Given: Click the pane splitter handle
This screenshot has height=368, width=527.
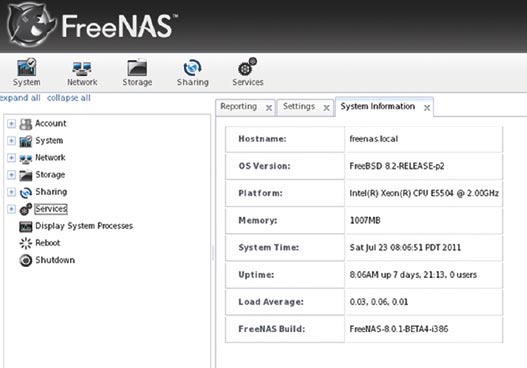Looking at the screenshot, I should (x=213, y=253).
